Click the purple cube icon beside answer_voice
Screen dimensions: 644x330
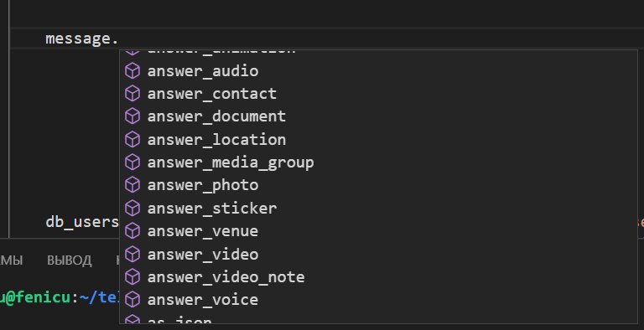point(132,300)
